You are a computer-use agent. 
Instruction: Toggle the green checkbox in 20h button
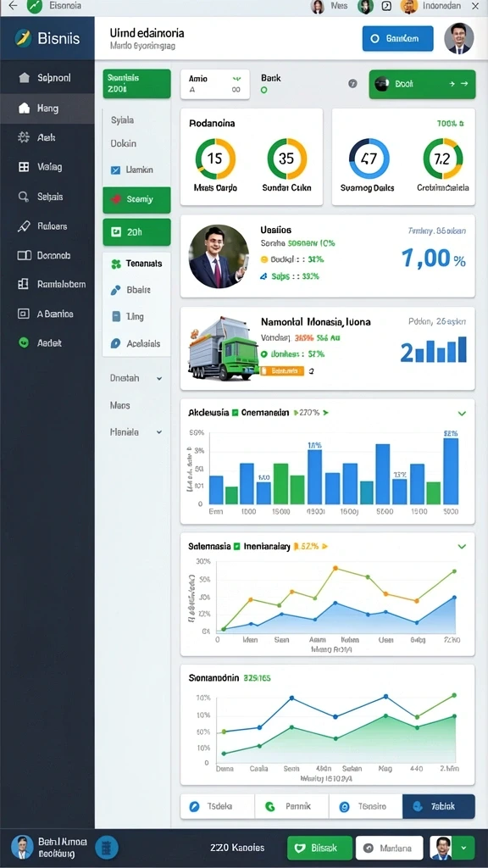[115, 232]
